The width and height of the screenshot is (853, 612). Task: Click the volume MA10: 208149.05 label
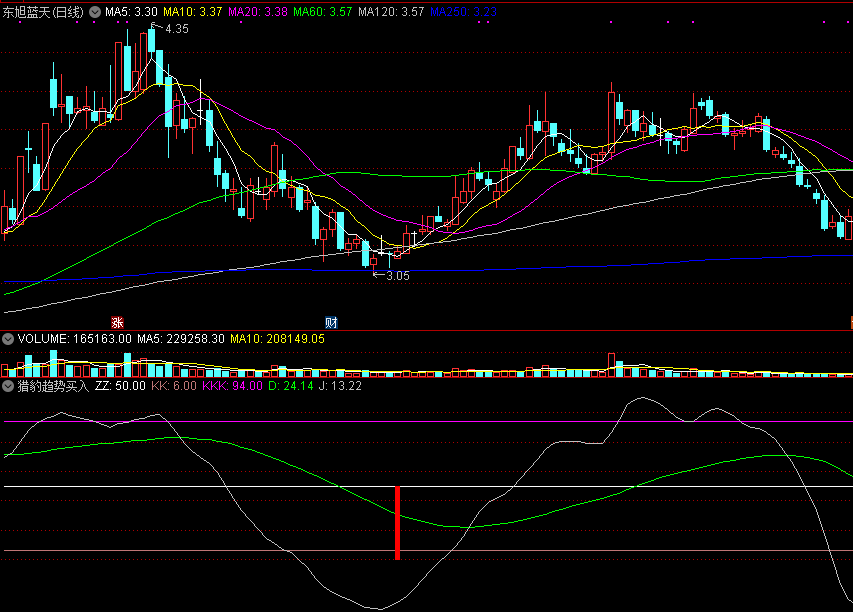[277, 339]
